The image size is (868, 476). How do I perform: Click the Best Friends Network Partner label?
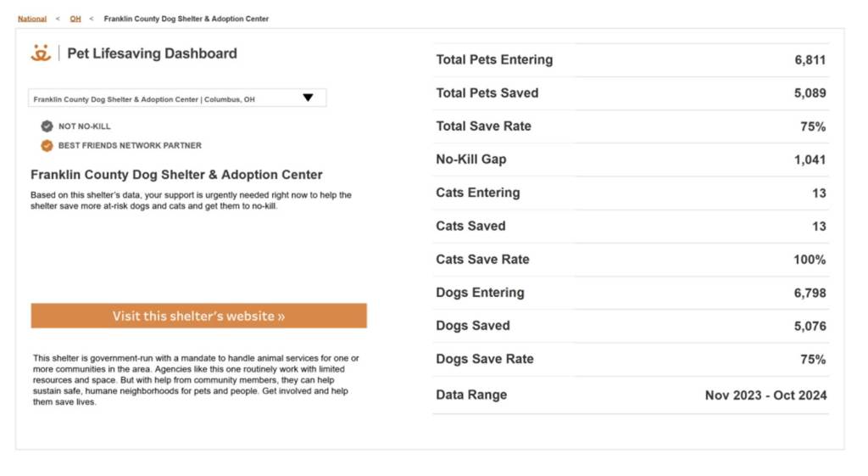pos(130,146)
